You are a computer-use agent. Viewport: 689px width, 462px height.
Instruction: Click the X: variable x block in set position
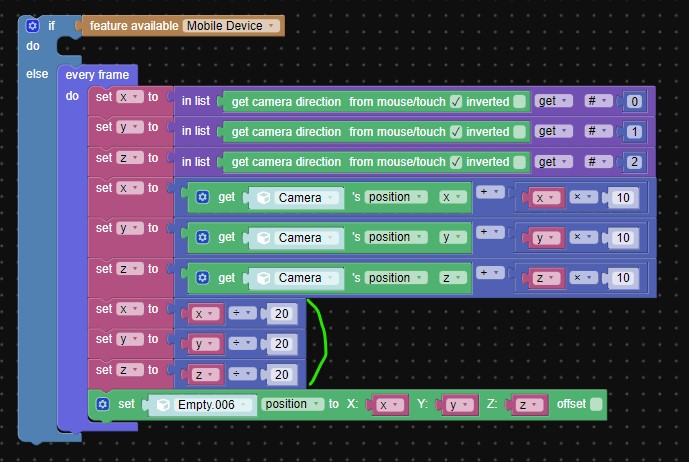(390, 405)
